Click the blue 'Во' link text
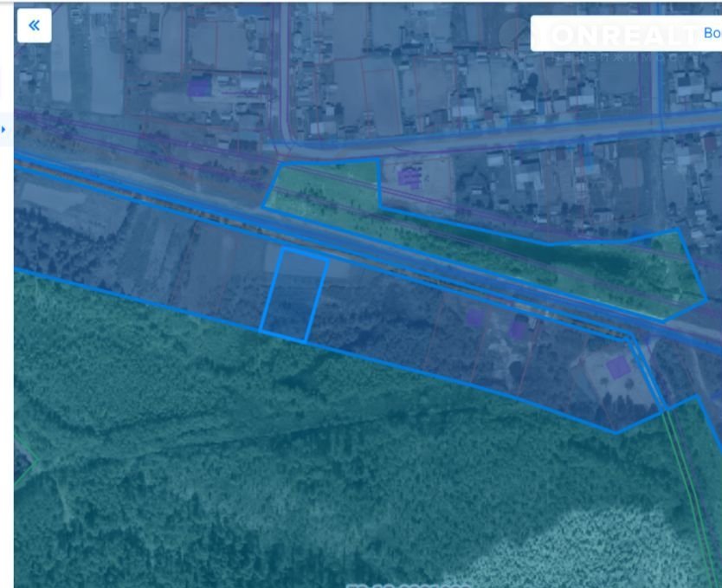This screenshot has height=588, width=722. tap(712, 33)
